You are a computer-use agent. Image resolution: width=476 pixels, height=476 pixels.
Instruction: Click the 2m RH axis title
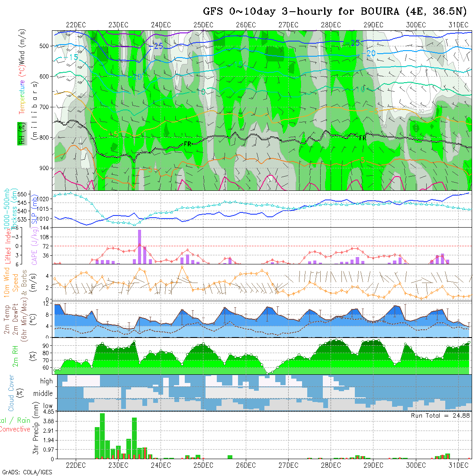click(x=16, y=356)
